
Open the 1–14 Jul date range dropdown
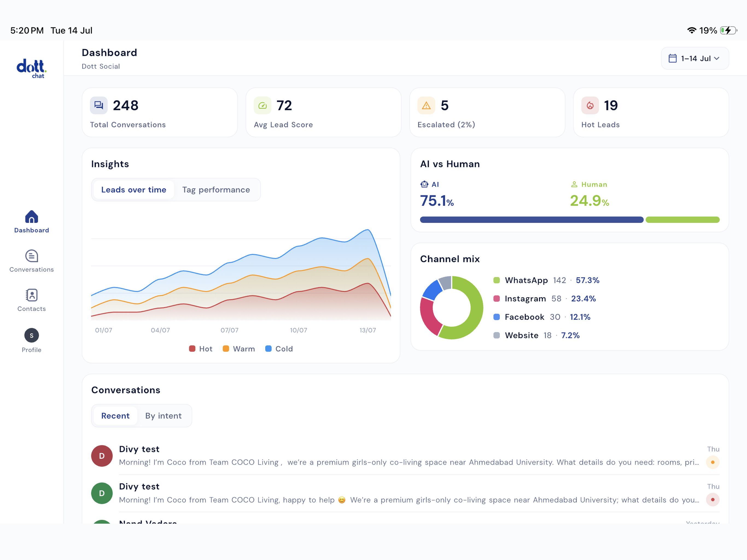coord(695,59)
